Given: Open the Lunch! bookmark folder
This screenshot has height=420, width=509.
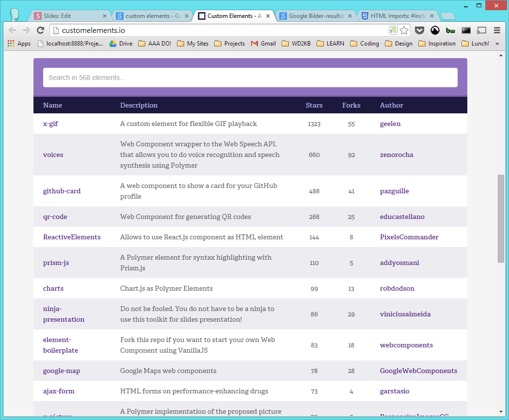Looking at the screenshot, I should point(475,44).
